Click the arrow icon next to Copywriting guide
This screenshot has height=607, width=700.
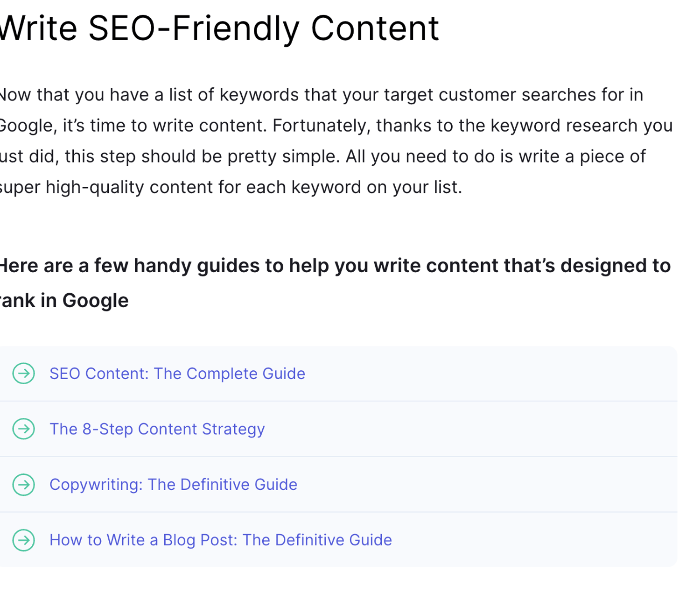coord(23,485)
